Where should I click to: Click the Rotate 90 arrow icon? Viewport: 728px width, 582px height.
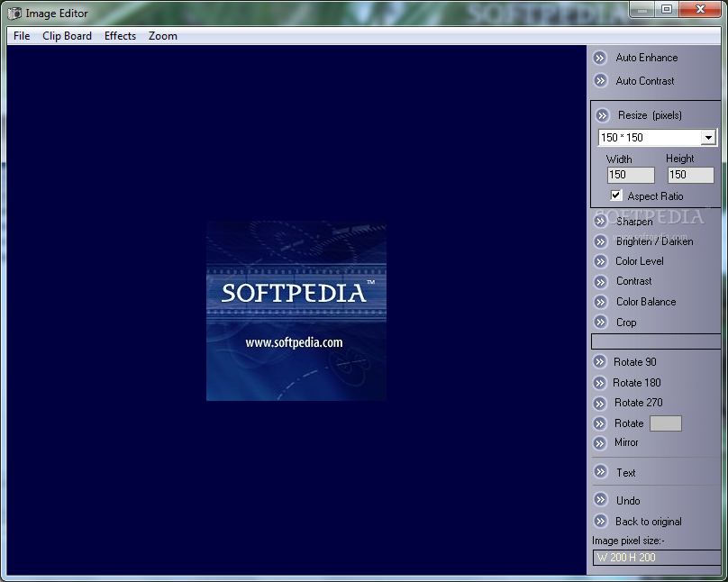(600, 362)
